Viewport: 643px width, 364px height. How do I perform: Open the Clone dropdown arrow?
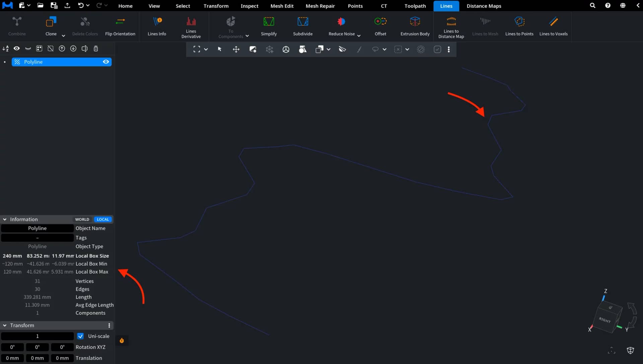[63, 35]
